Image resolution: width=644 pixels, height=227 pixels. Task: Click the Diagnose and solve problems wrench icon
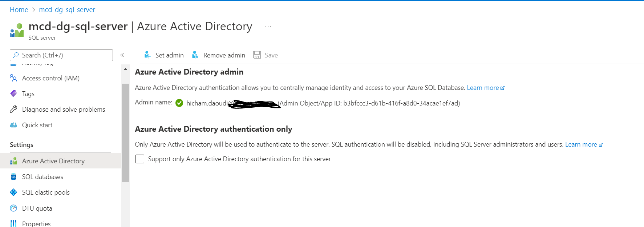[13, 109]
